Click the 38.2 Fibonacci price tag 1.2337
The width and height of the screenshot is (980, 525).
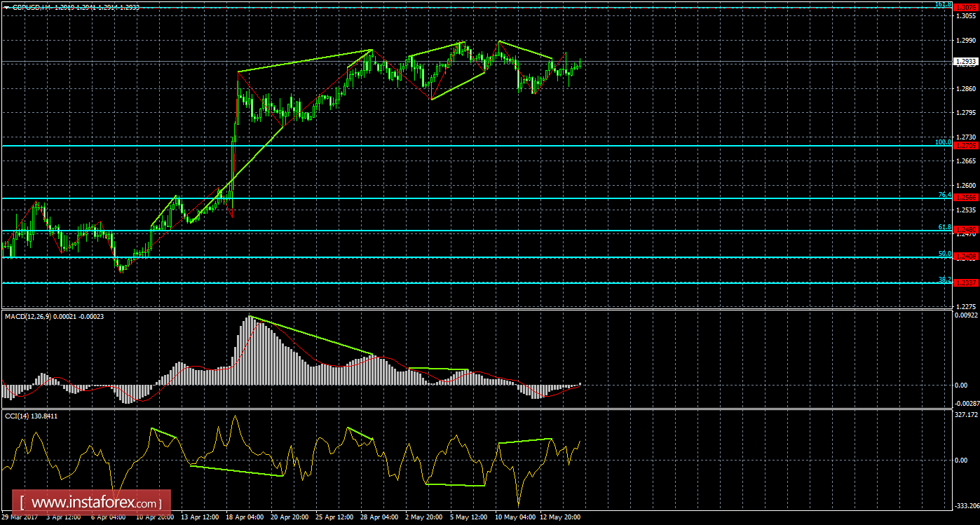[x=966, y=283]
